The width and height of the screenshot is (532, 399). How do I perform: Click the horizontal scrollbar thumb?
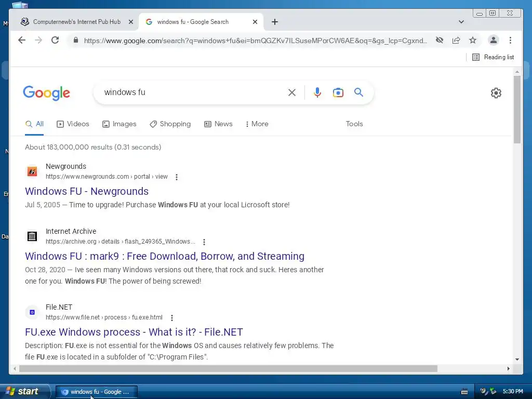(x=228, y=368)
